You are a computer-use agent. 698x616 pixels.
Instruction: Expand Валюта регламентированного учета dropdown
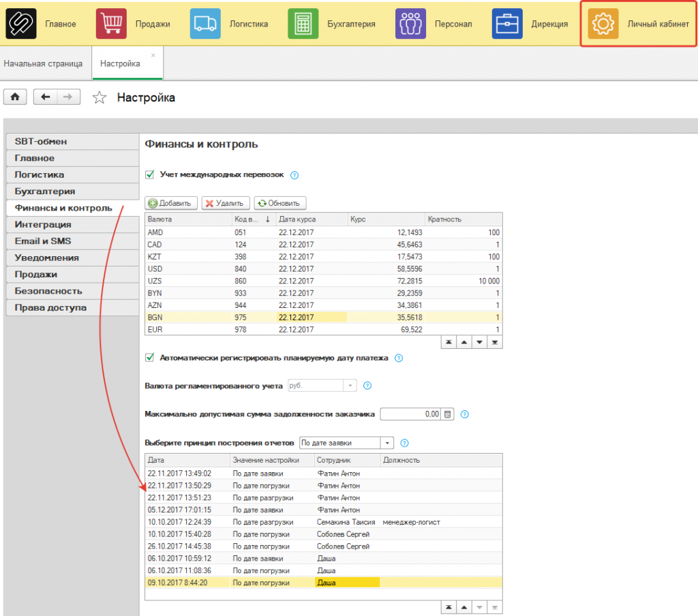pyautogui.click(x=350, y=386)
